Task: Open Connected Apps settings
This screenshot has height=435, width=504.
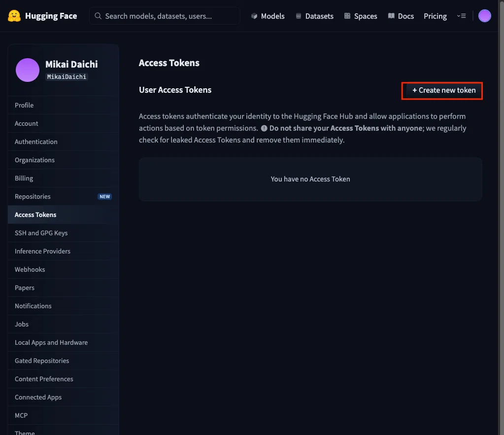Action: tap(64, 398)
